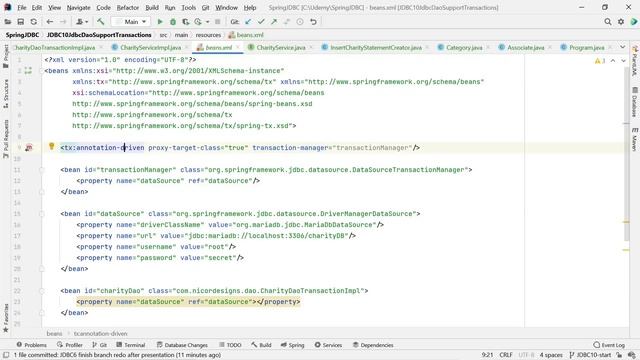Go to next highlighted error arrow
The height and width of the screenshot is (360, 640).
coord(623,61)
